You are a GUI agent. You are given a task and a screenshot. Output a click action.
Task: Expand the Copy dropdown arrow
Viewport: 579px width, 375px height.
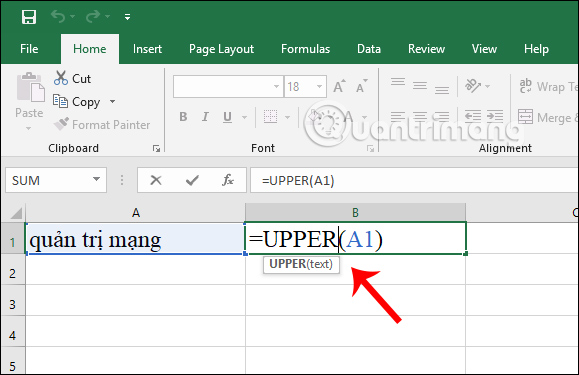tap(112, 101)
